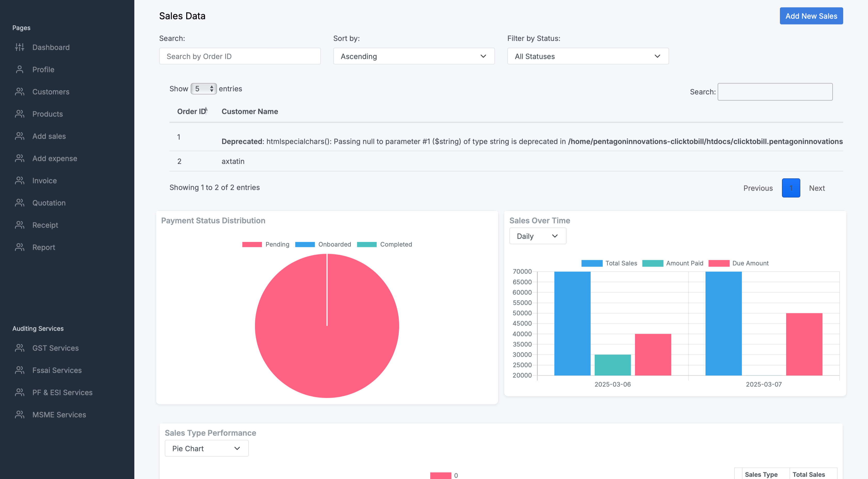Click the GST Services icon
868x479 pixels.
click(20, 348)
